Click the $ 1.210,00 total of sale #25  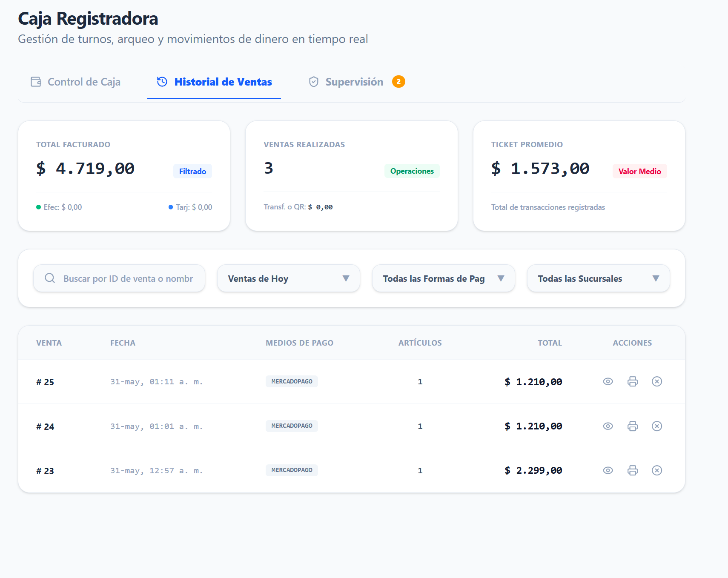point(533,382)
